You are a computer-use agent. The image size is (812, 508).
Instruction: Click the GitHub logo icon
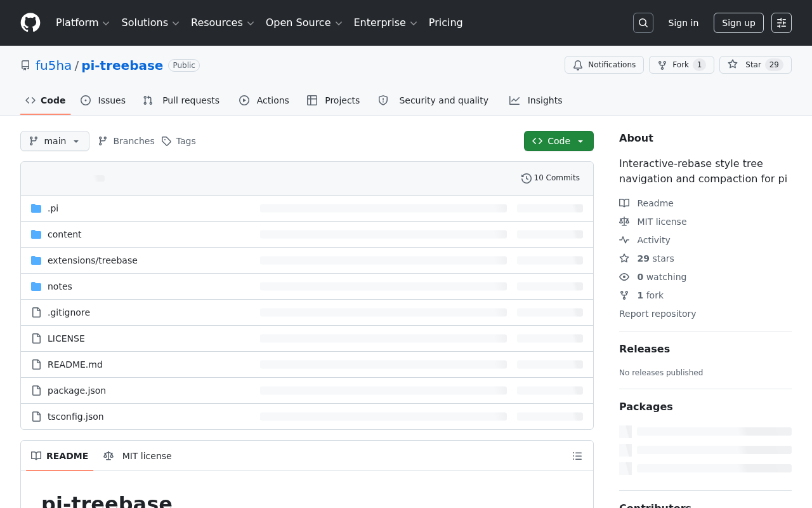click(30, 23)
